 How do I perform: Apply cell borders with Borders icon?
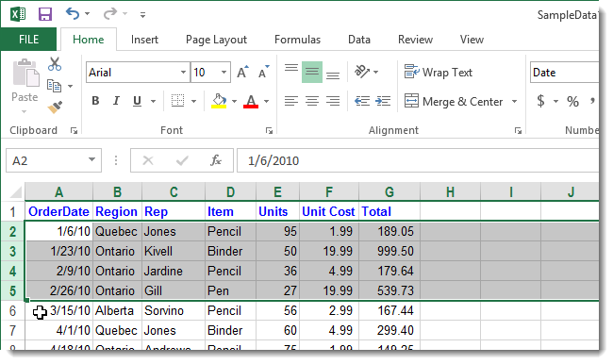point(178,101)
